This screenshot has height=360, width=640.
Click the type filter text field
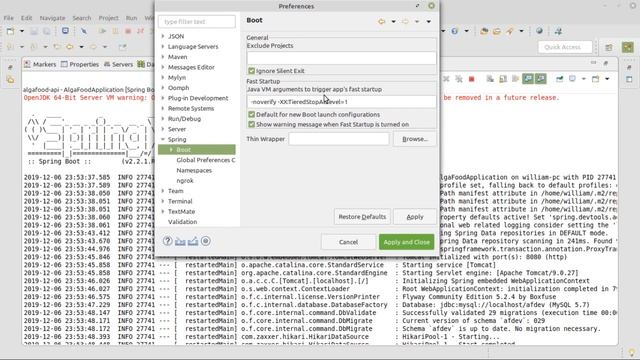pyautogui.click(x=197, y=21)
